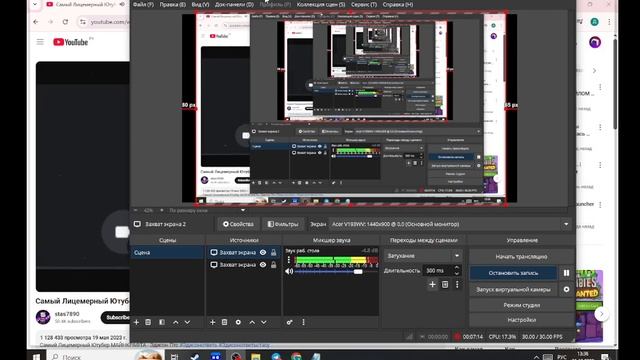The width and height of the screenshot is (640, 360).
Task: Go to YouTube home via logo
Action: tap(71, 42)
